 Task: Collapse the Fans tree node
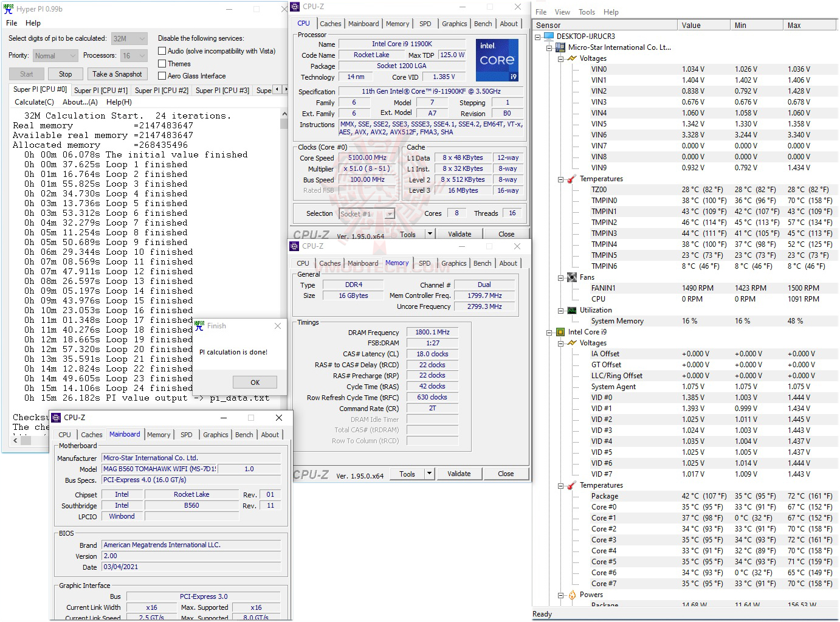[x=560, y=277]
